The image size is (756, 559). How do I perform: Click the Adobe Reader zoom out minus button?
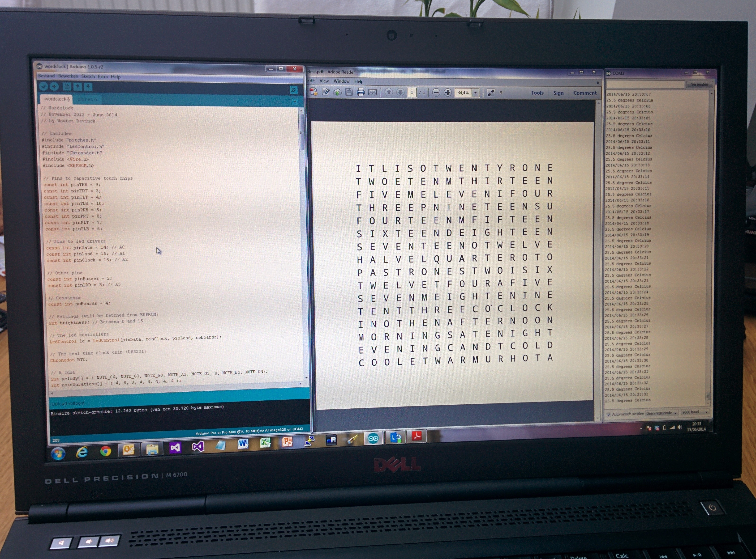pos(436,92)
